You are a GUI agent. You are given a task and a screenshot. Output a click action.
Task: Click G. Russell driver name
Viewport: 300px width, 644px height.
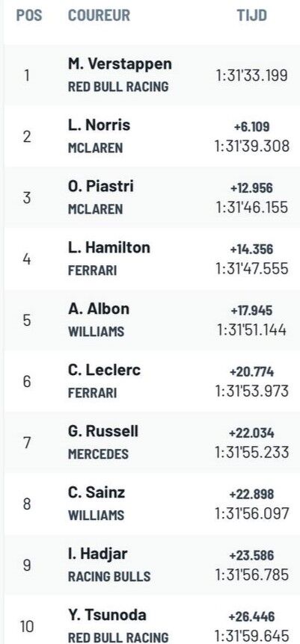tap(103, 431)
